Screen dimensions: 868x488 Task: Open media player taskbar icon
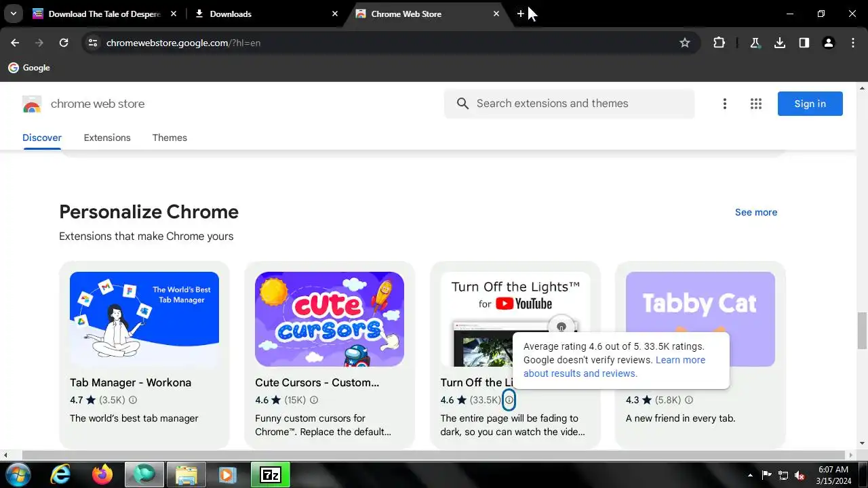click(x=228, y=475)
